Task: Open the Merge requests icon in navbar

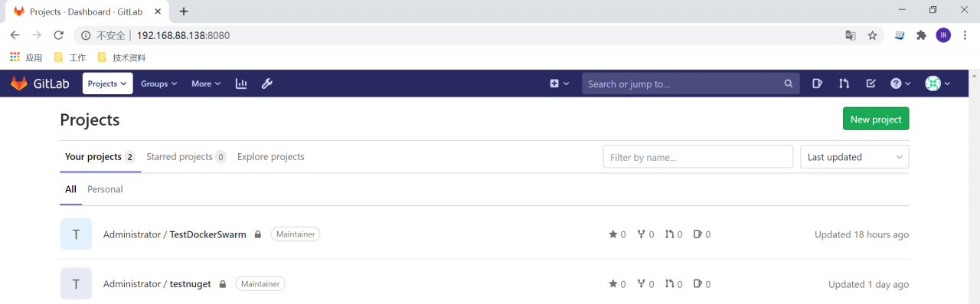Action: (844, 83)
